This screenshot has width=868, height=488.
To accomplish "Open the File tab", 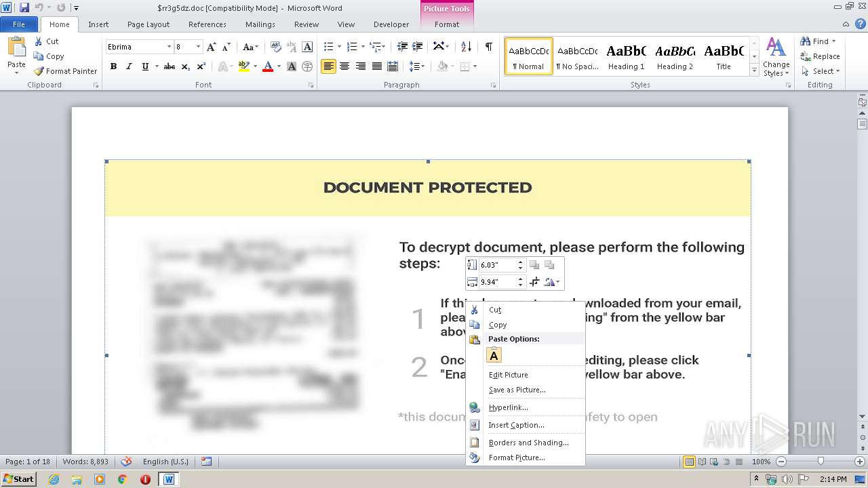I will click(x=19, y=24).
